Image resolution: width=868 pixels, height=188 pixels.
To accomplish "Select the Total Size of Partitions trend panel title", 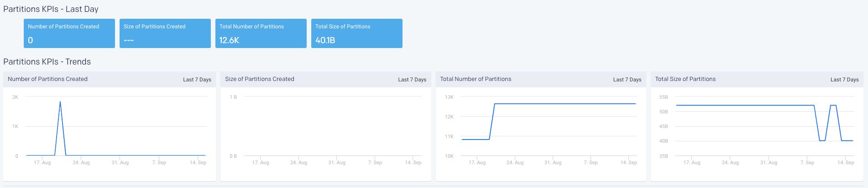I will point(685,79).
